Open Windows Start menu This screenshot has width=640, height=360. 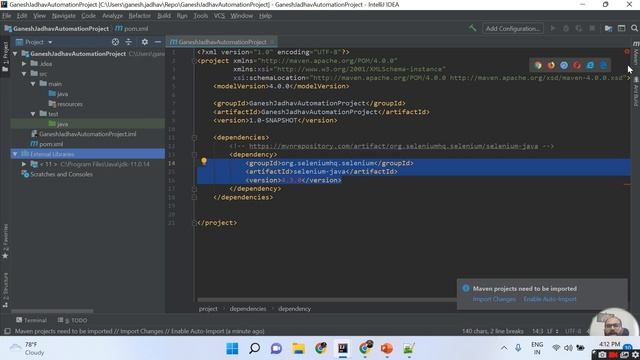pyautogui.click(x=232, y=349)
